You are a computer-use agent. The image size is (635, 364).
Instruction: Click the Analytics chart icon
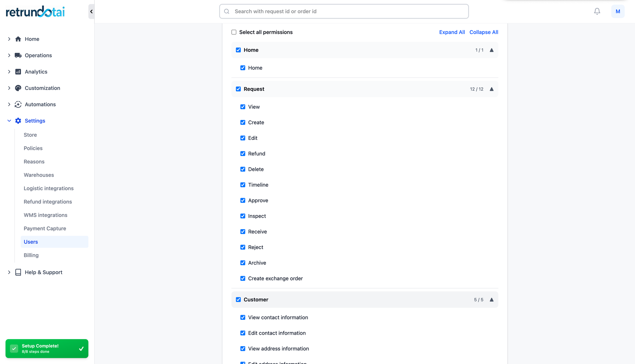[x=18, y=72]
